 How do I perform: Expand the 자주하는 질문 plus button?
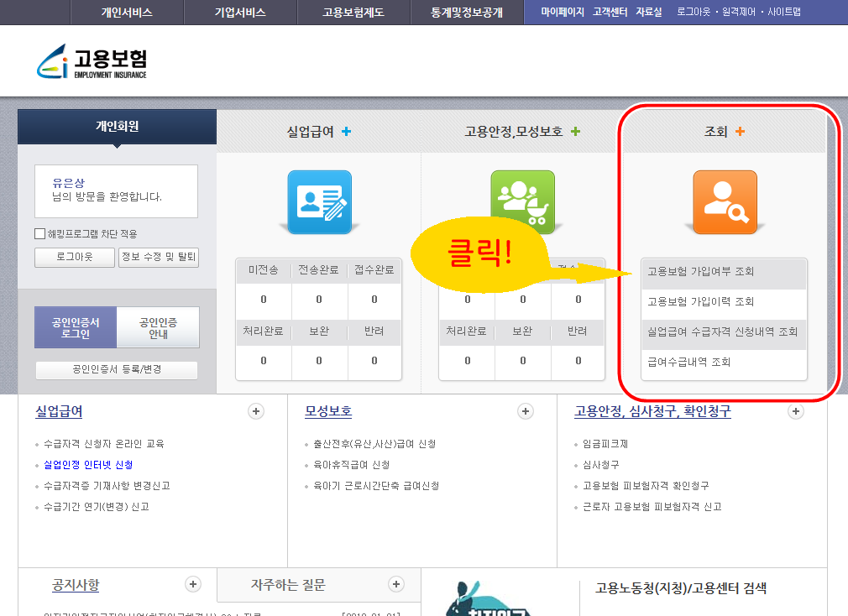396,584
